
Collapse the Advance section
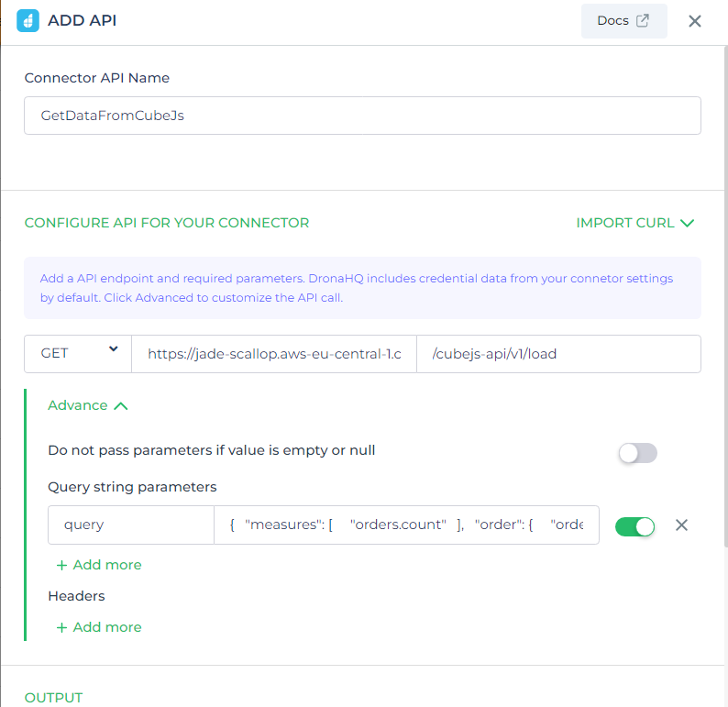[88, 405]
